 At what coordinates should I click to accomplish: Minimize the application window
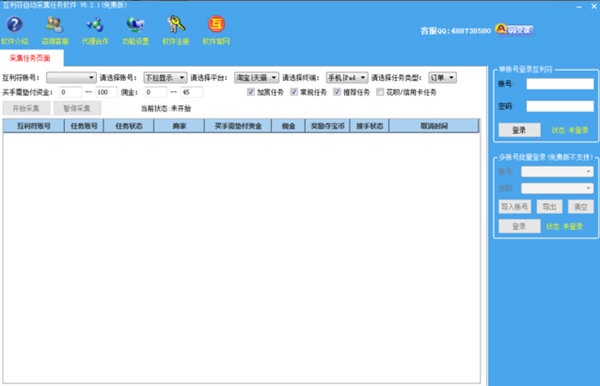579,7
